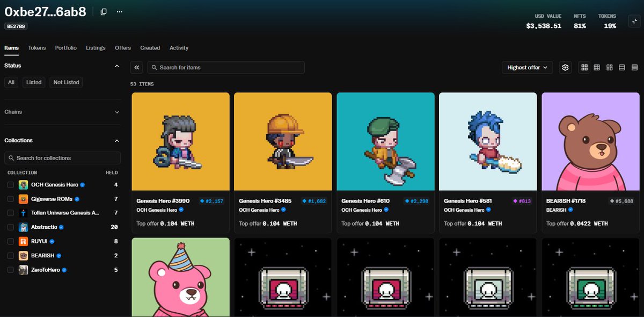This screenshot has height=317, width=644.
Task: Collapse the filter sidebar with the double-chevron icon
Action: pos(137,67)
